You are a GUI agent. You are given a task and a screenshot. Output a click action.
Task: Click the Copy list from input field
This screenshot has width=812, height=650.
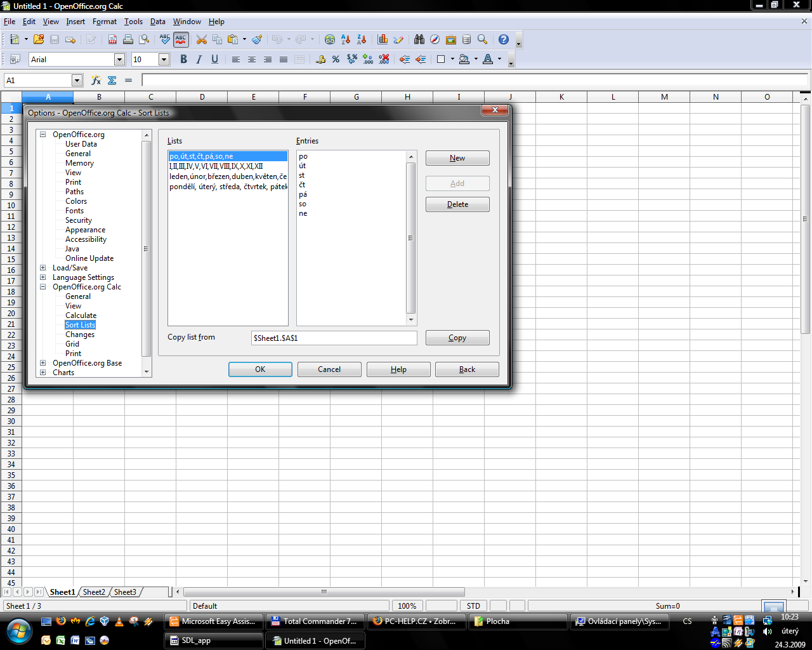[x=334, y=338]
